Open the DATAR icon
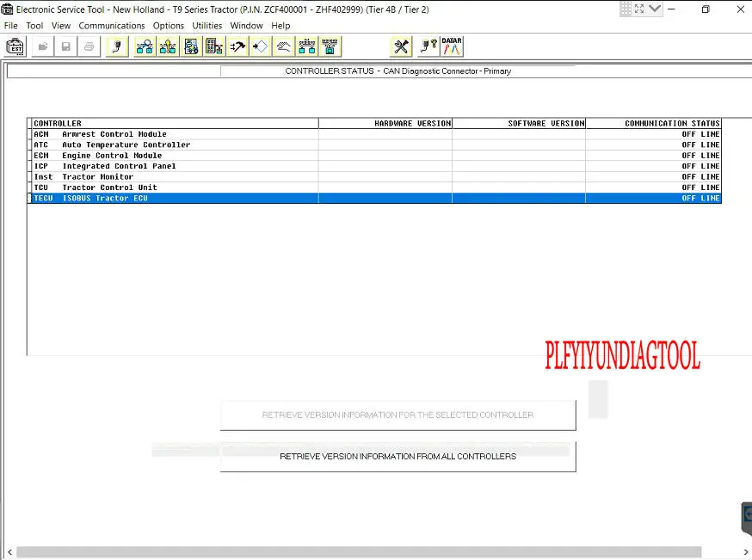Viewport: 752px width, 560px height. click(x=452, y=47)
